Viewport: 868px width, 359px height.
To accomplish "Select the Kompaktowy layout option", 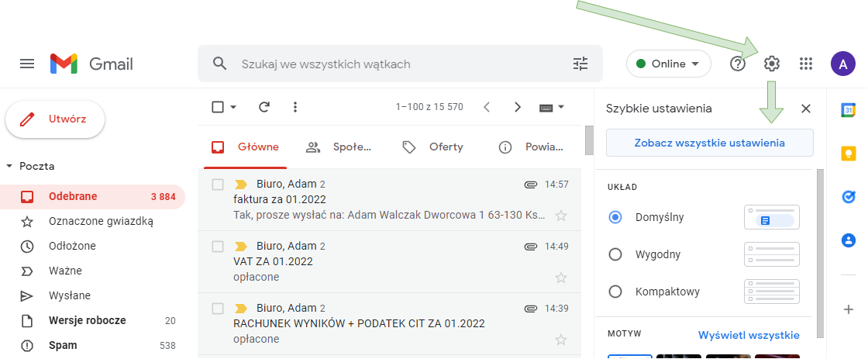I will pos(615,292).
